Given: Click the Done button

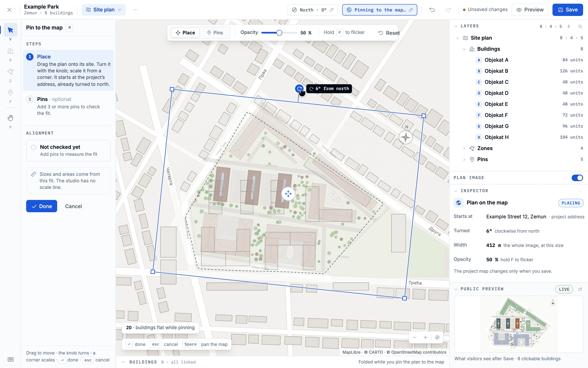Looking at the screenshot, I should [42, 206].
